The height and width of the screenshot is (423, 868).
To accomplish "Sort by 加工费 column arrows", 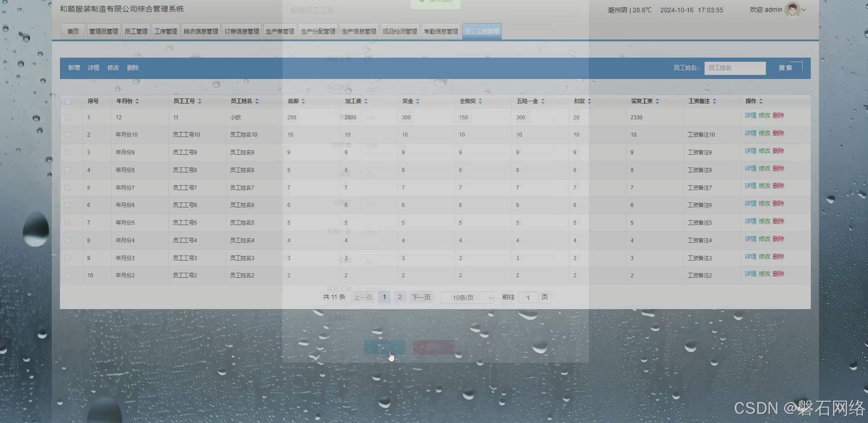I will (x=366, y=101).
